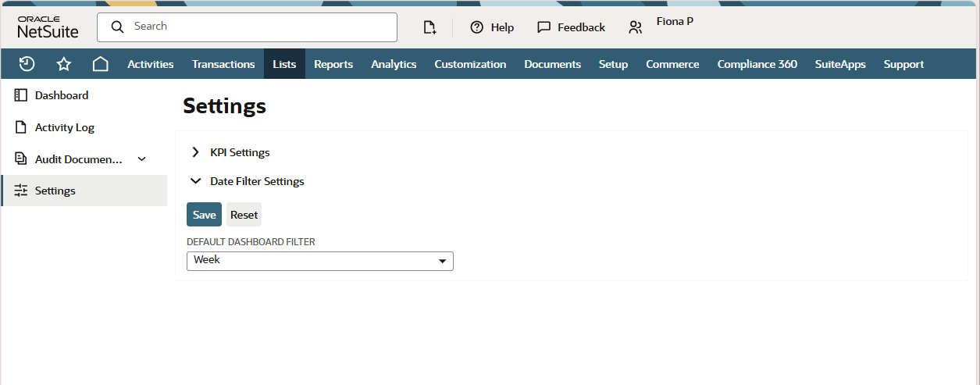Click the Reset button
The width and height of the screenshot is (980, 385).
click(244, 215)
